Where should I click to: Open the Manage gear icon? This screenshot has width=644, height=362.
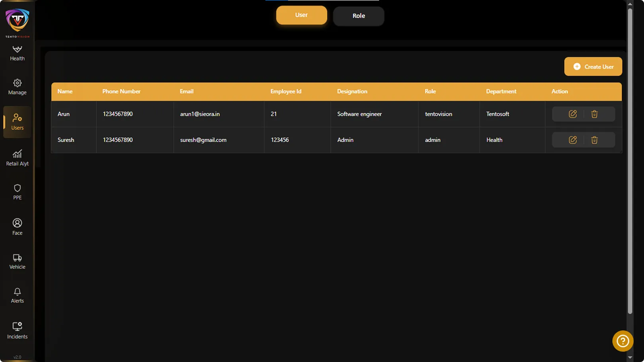(17, 87)
